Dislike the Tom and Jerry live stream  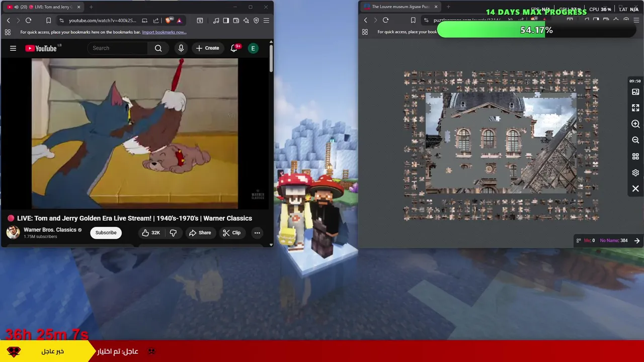pyautogui.click(x=173, y=233)
